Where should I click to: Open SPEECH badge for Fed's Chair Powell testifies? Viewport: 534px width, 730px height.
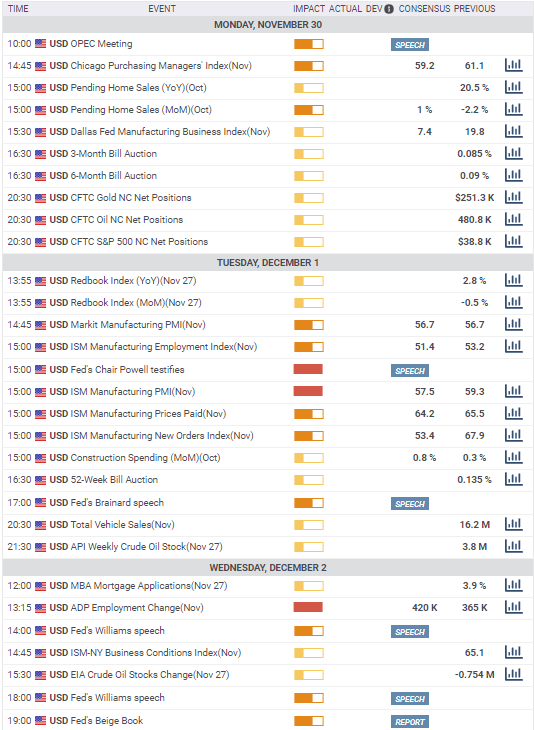[410, 371]
